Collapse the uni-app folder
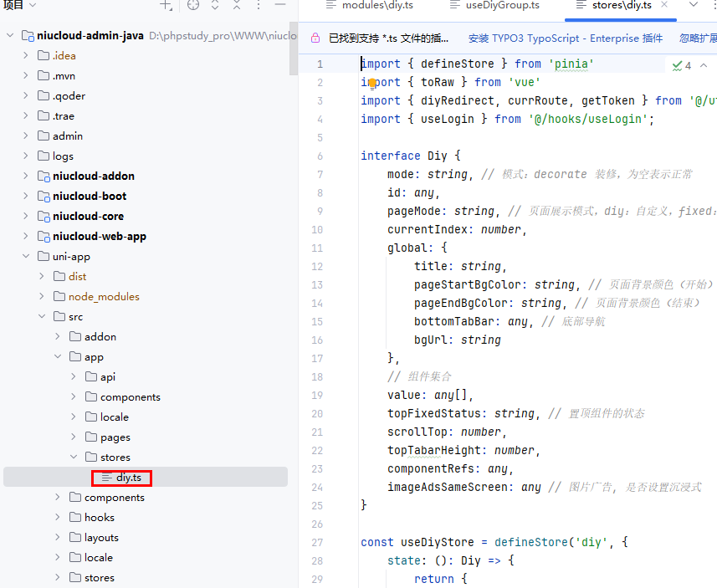Image resolution: width=717 pixels, height=588 pixels. 25,256
